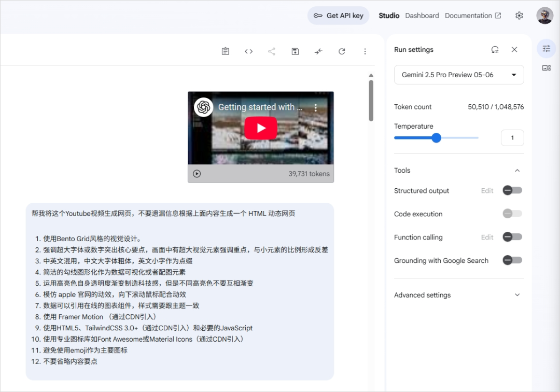Viewport: 560px width, 392px height.
Task: Copy the prompt using the clipboard icon
Action: coord(225,51)
